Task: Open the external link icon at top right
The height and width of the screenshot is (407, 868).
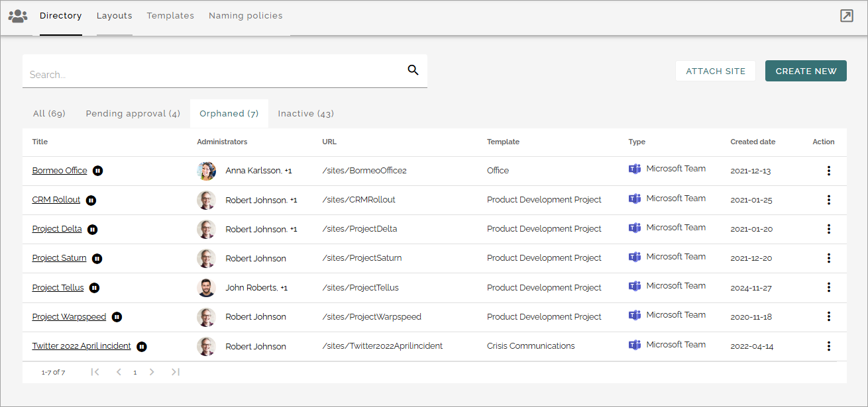Action: click(x=846, y=16)
